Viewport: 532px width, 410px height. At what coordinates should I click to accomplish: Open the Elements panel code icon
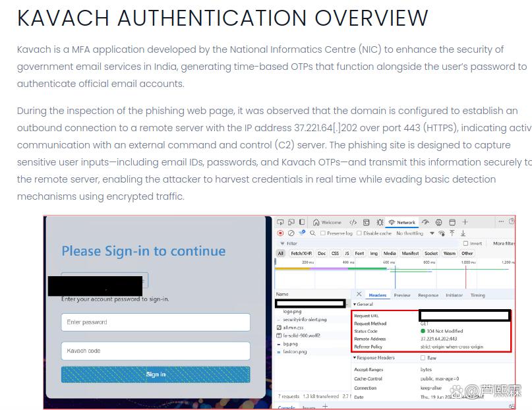(x=353, y=222)
